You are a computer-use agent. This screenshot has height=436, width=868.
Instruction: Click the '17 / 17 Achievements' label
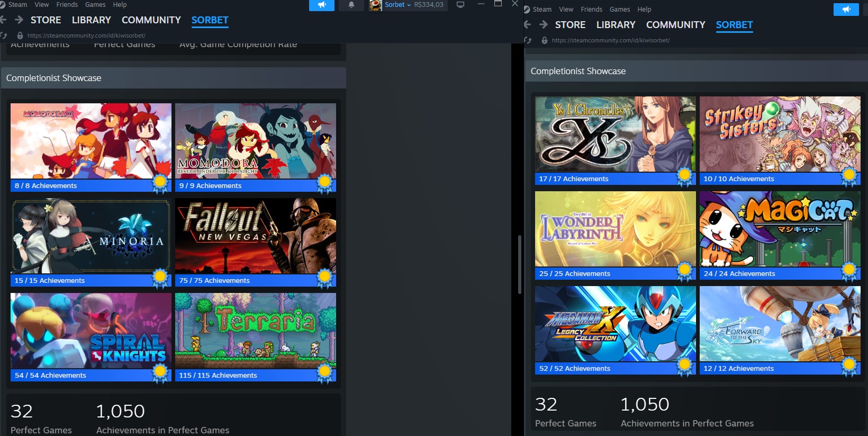coord(574,179)
